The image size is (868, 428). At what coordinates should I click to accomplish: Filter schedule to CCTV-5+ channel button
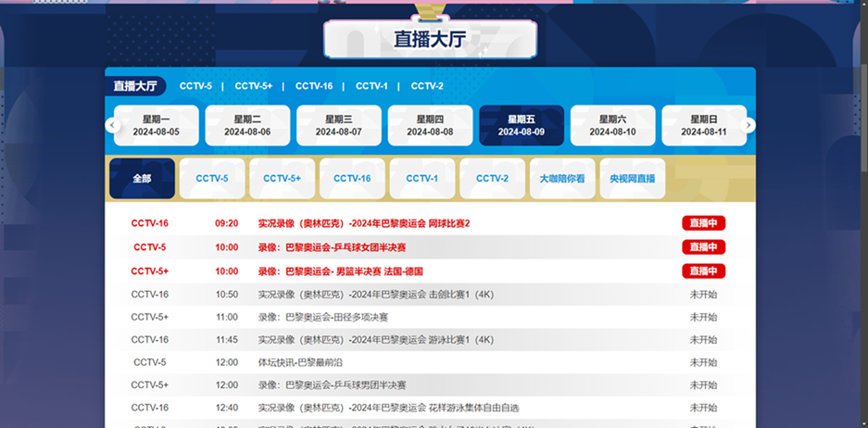pyautogui.click(x=282, y=179)
